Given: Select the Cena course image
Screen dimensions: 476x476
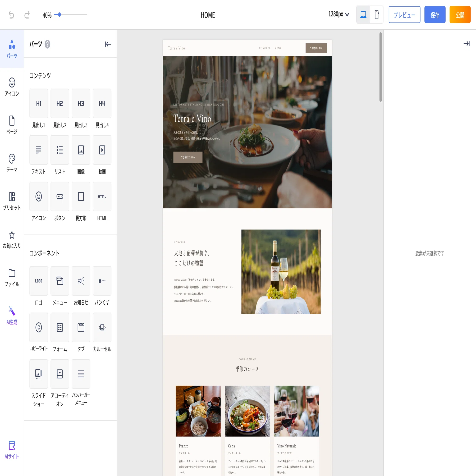Looking at the screenshot, I should point(247,411).
